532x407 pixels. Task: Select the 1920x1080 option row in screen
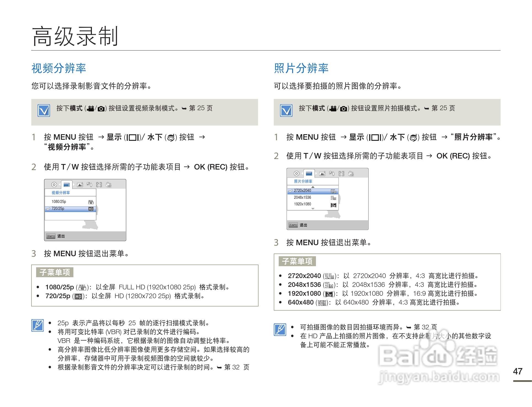[313, 204]
